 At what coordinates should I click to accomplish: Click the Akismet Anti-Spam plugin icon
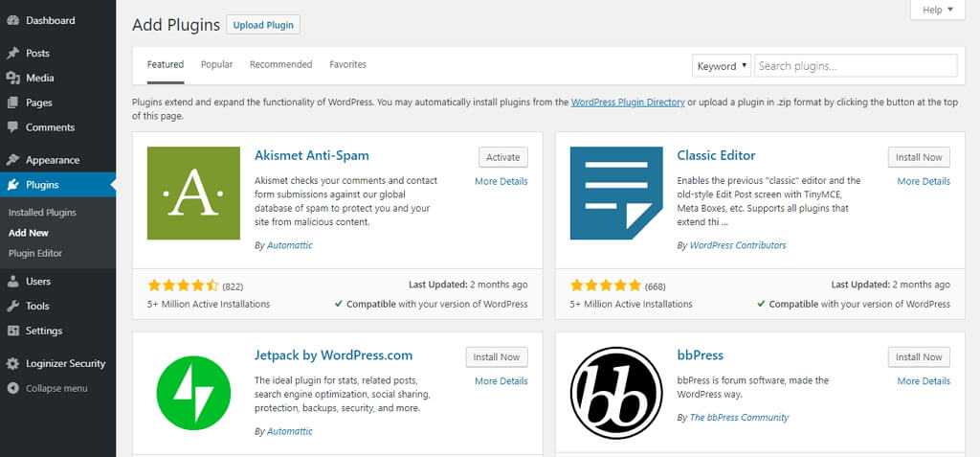pos(193,193)
